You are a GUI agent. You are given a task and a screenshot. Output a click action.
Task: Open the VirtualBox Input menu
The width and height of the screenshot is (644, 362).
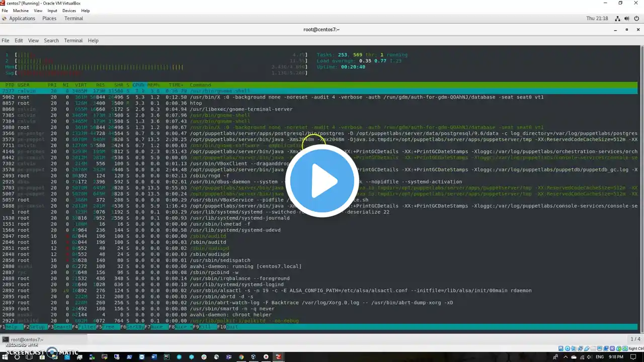pyautogui.click(x=52, y=11)
